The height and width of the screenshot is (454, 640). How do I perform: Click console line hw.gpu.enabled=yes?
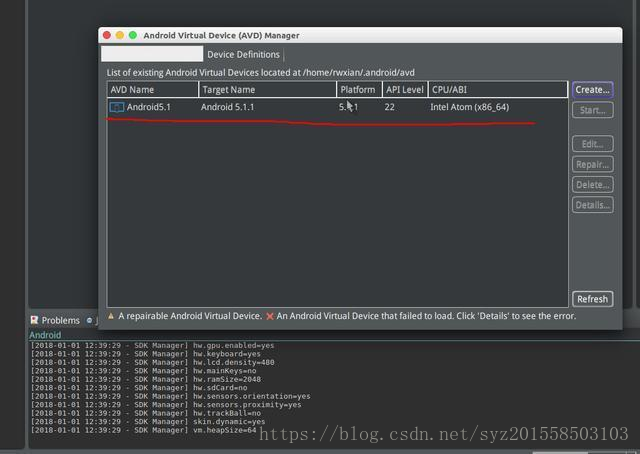(153, 346)
